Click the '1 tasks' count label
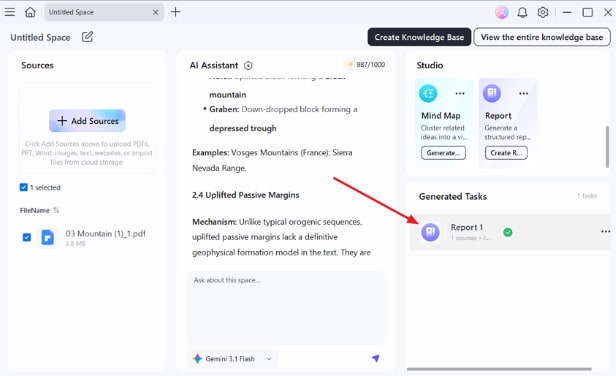 point(587,196)
